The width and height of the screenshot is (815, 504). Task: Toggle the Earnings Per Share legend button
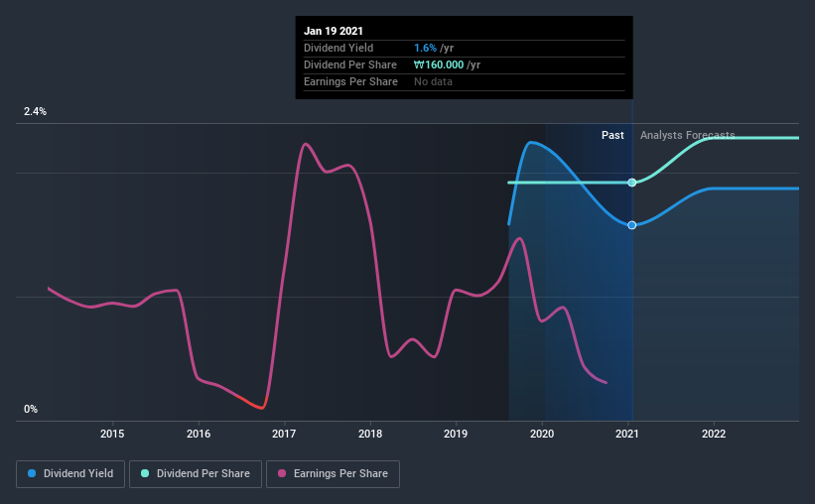(x=333, y=474)
